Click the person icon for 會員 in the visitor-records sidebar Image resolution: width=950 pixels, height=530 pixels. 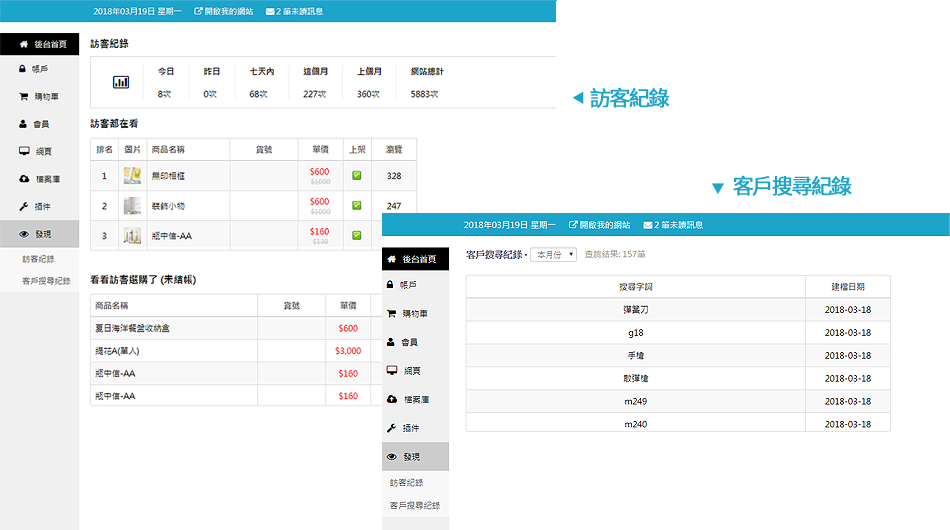(x=23, y=124)
